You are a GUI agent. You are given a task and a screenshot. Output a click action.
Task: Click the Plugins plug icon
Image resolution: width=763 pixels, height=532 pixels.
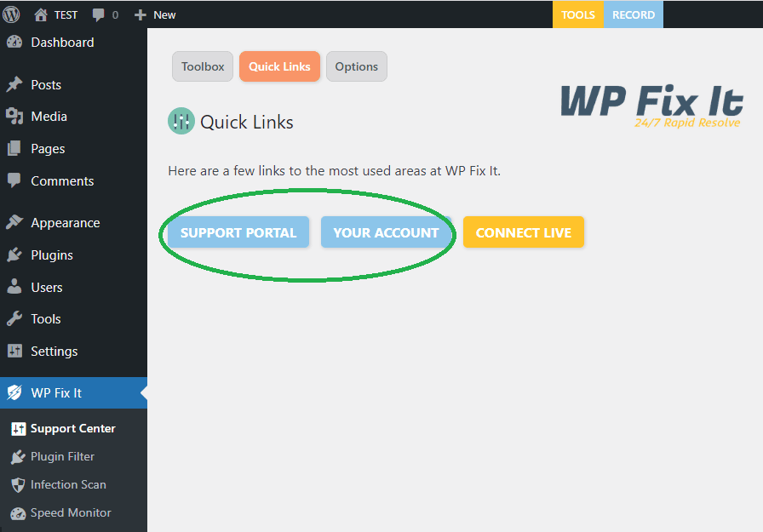tap(14, 255)
